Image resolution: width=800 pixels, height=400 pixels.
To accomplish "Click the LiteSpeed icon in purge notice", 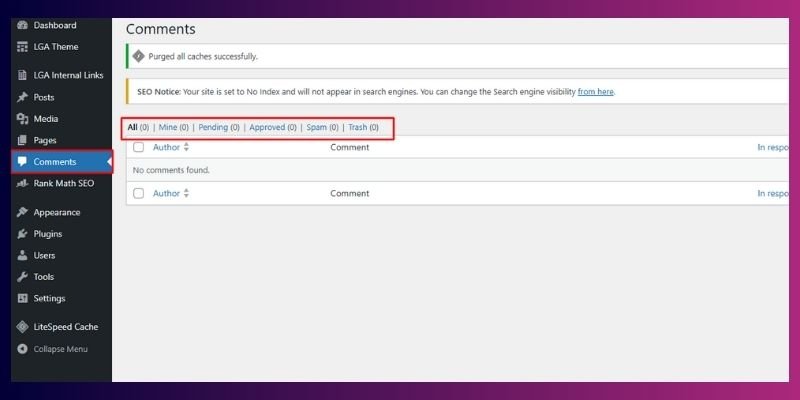I will pyautogui.click(x=138, y=57).
